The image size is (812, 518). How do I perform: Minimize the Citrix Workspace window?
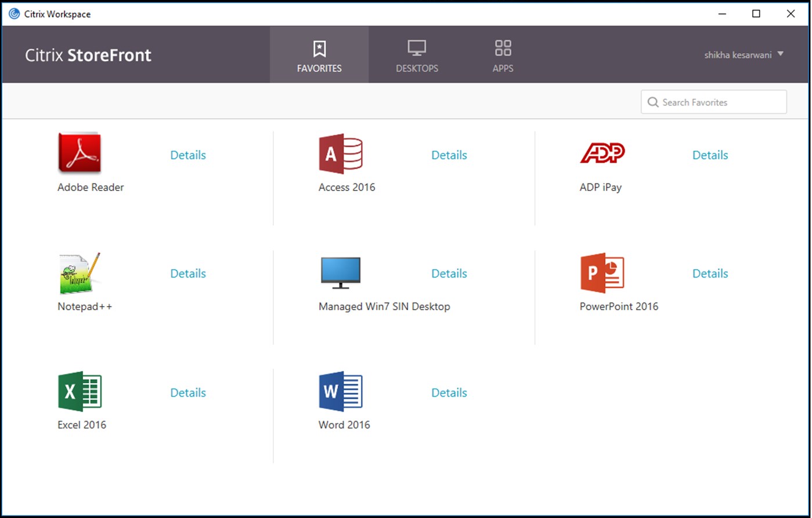[x=722, y=14]
